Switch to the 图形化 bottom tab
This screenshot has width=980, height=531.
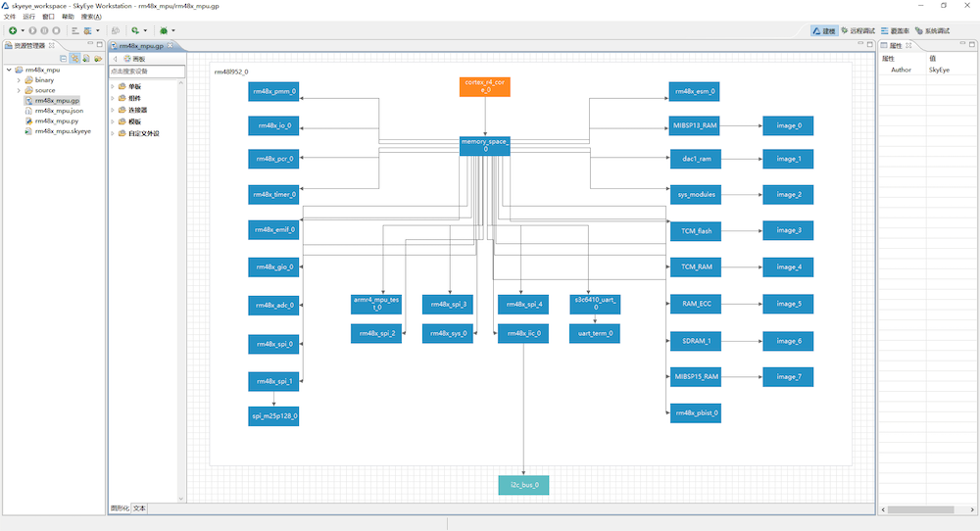pyautogui.click(x=120, y=508)
